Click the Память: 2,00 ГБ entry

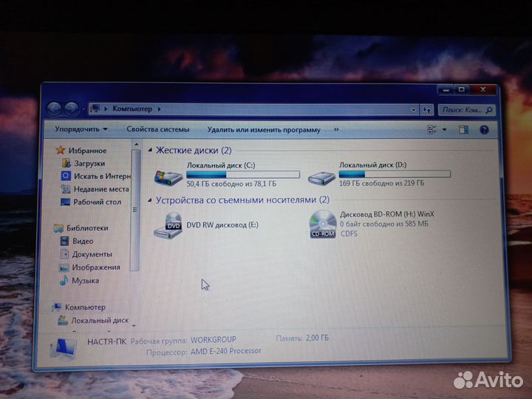(302, 338)
